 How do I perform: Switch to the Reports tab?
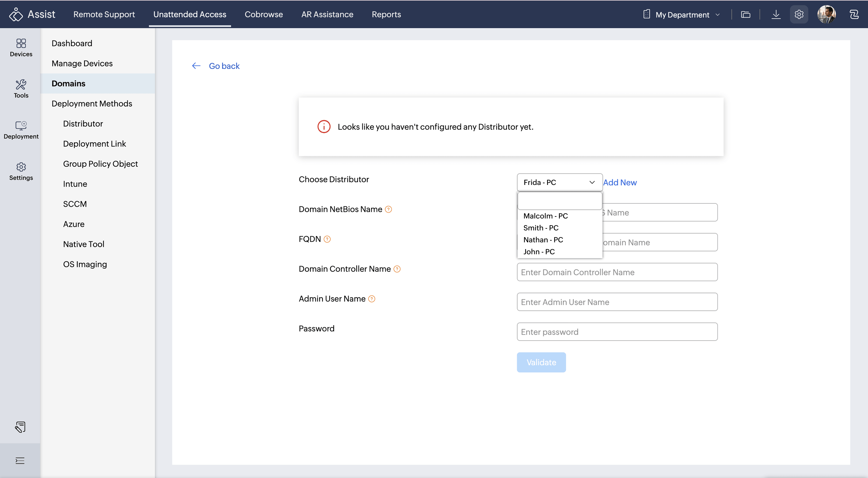386,14
